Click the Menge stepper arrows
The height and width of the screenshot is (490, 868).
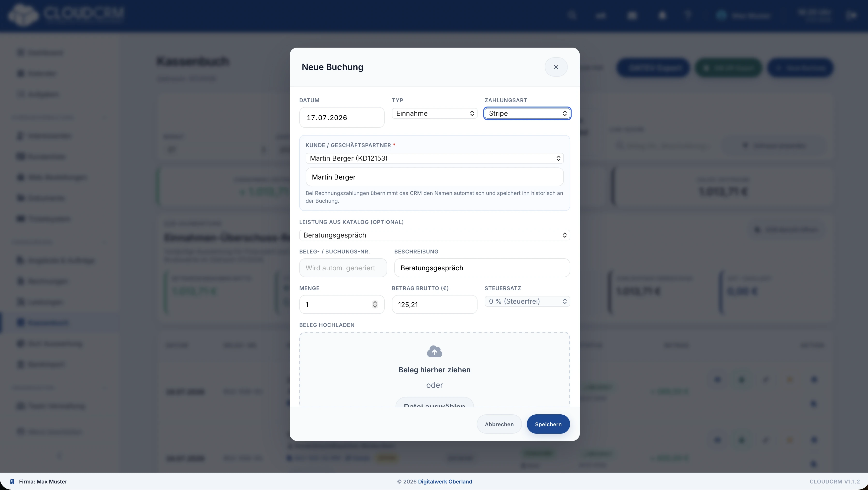[x=375, y=304]
